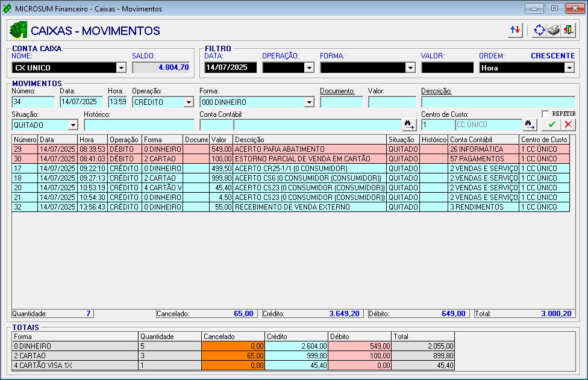Screen dimensions: 588x380
Task: Sort by the Valor column header
Action: point(220,140)
